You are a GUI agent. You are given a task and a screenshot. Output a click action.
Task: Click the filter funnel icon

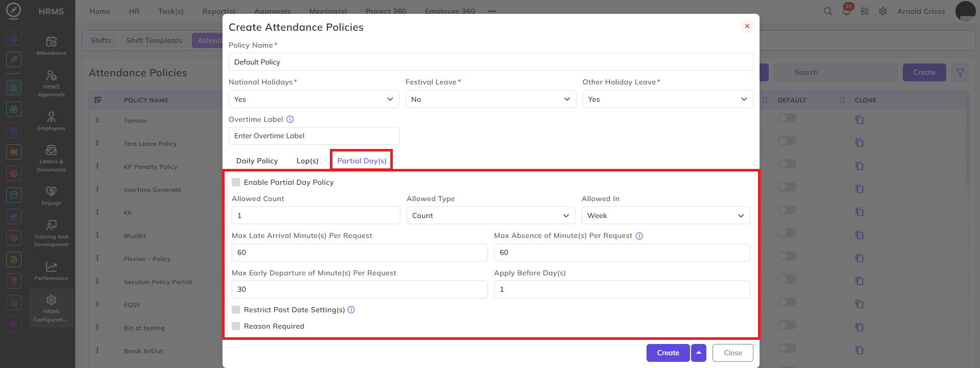pyautogui.click(x=960, y=73)
